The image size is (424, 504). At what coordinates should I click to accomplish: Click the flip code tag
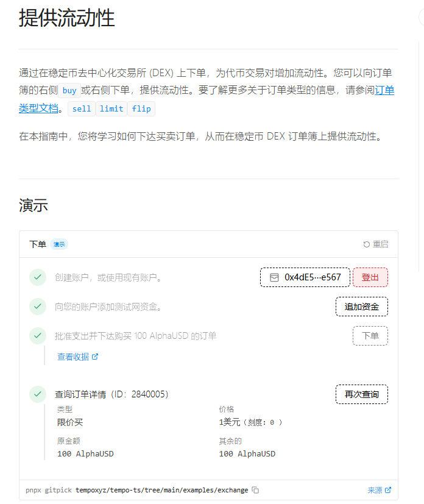(x=141, y=108)
